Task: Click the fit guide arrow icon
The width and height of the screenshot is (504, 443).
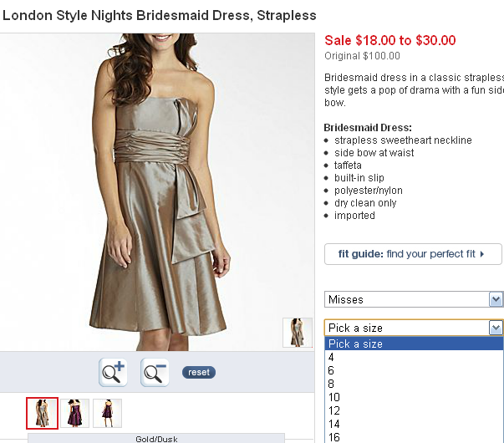Action: pyautogui.click(x=494, y=254)
